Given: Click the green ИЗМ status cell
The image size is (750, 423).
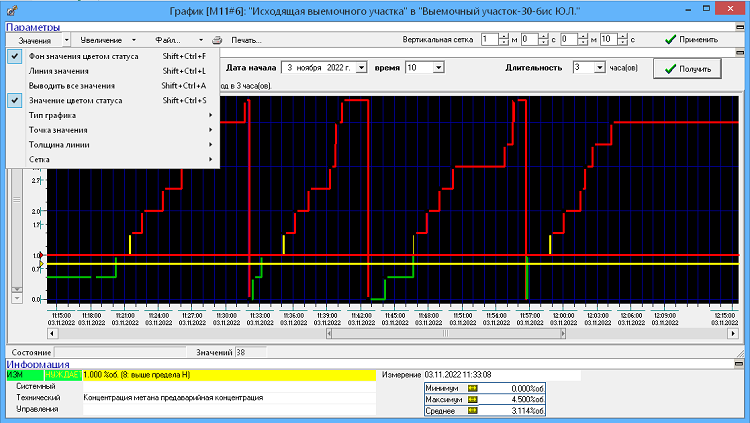Looking at the screenshot, I should pyautogui.click(x=25, y=375).
